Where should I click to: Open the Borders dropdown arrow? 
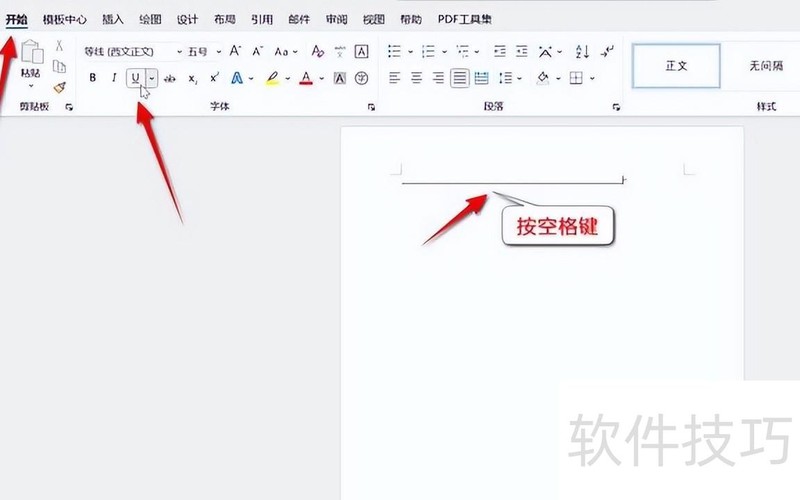pyautogui.click(x=592, y=79)
